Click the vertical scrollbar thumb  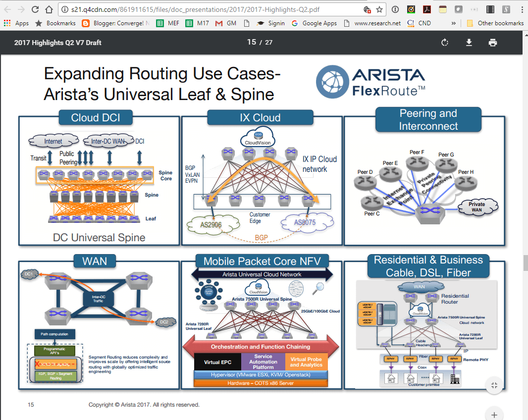click(x=525, y=262)
